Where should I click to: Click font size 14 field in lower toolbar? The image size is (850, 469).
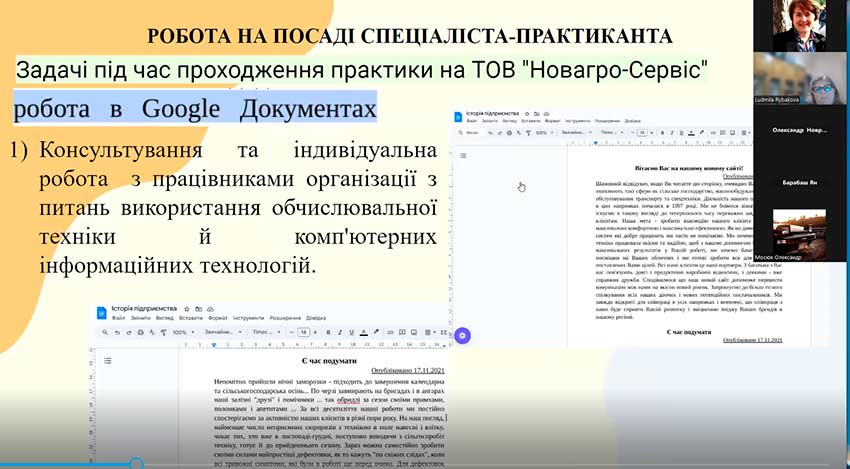click(x=301, y=332)
